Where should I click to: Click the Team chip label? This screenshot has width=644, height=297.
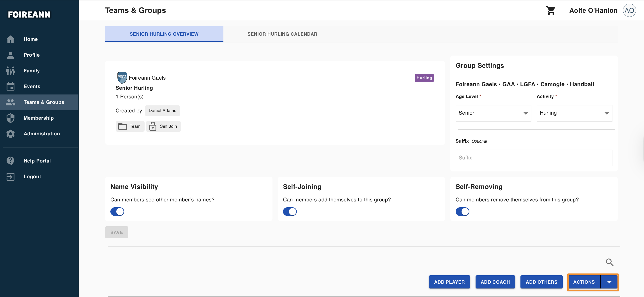(x=135, y=126)
